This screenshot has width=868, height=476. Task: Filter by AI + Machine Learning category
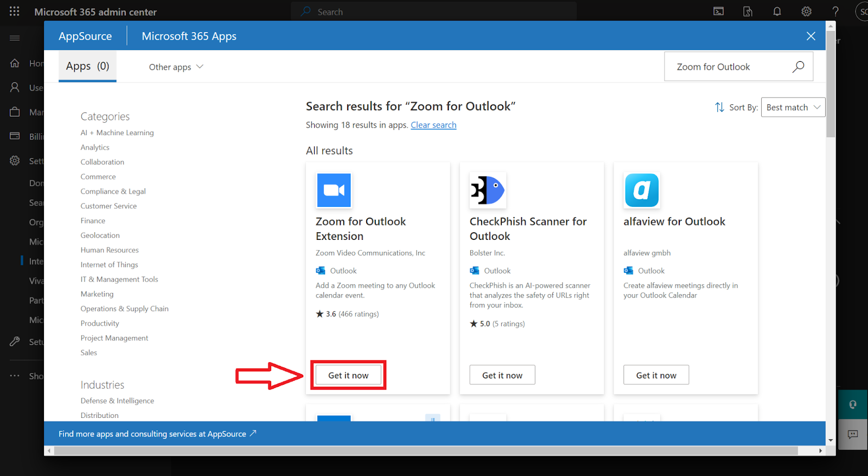[x=117, y=132]
